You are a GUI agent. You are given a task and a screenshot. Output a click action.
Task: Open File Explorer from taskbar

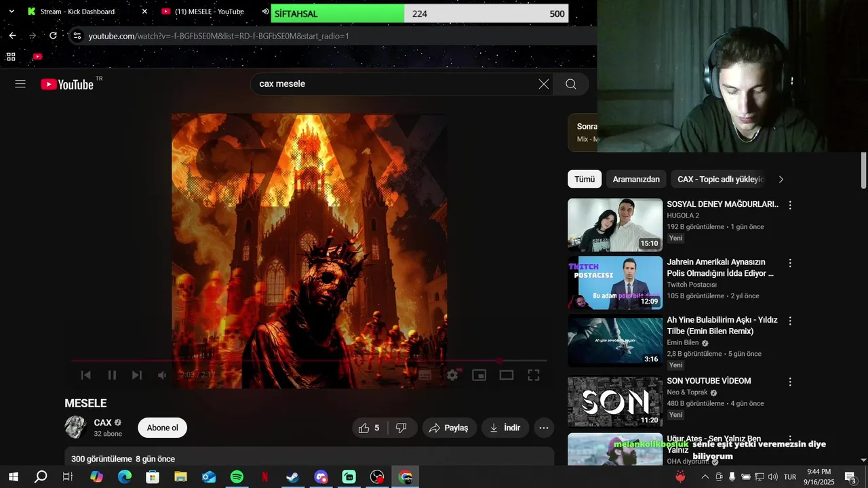pos(181,476)
